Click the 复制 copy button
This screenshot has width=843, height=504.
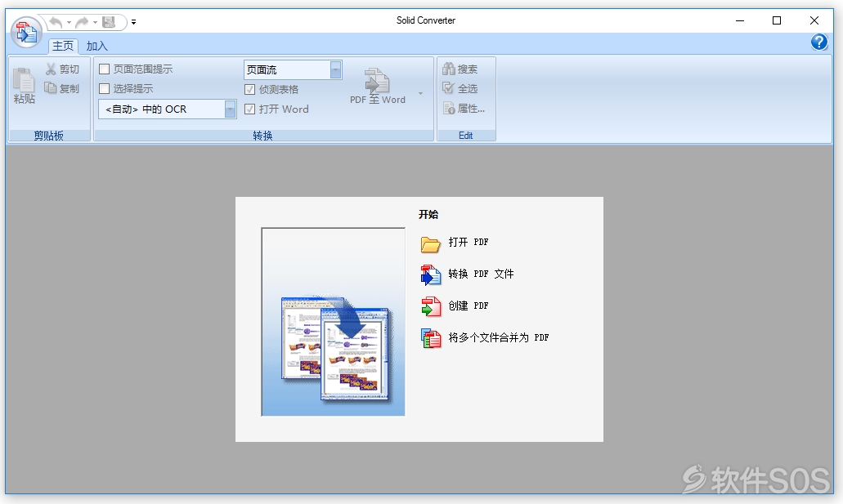(62, 88)
